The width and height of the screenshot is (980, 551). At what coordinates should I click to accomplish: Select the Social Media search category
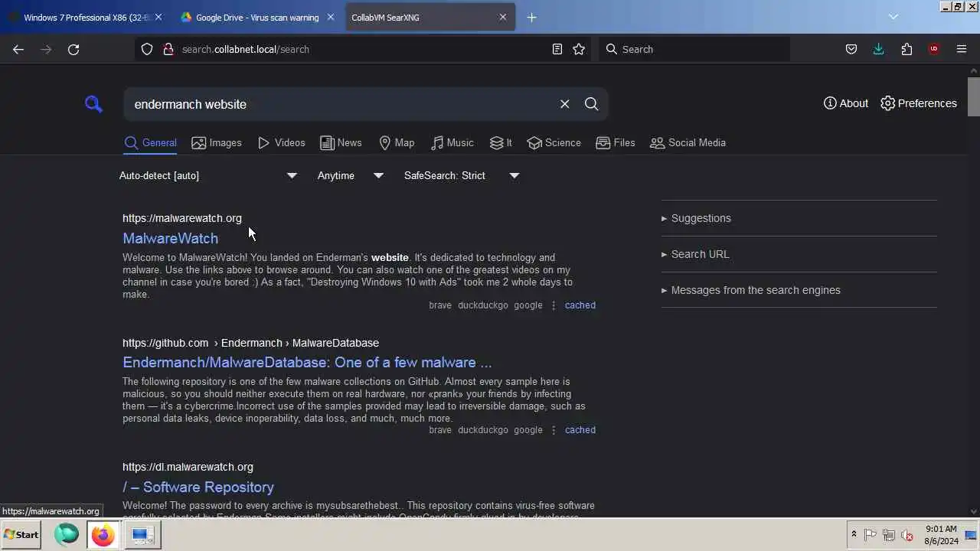pos(688,142)
